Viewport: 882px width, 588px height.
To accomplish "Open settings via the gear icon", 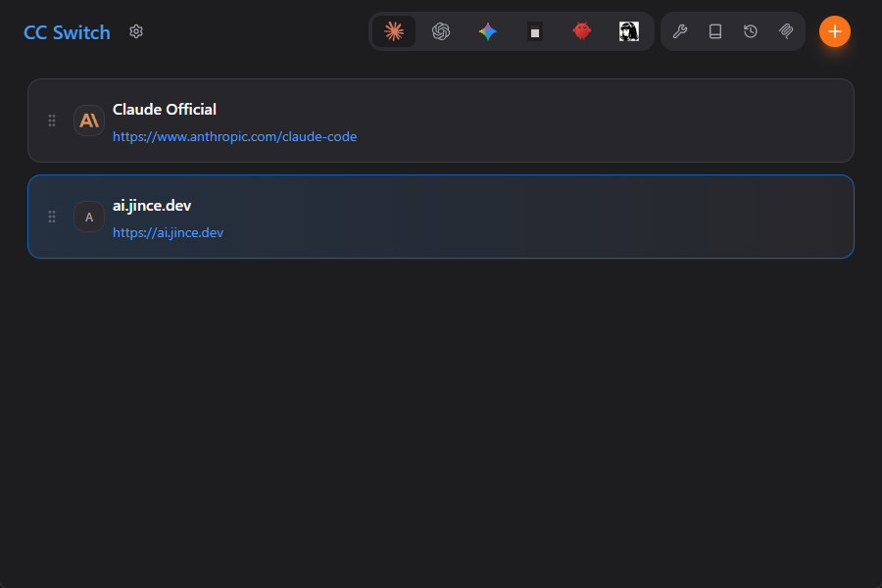I will pos(136,31).
